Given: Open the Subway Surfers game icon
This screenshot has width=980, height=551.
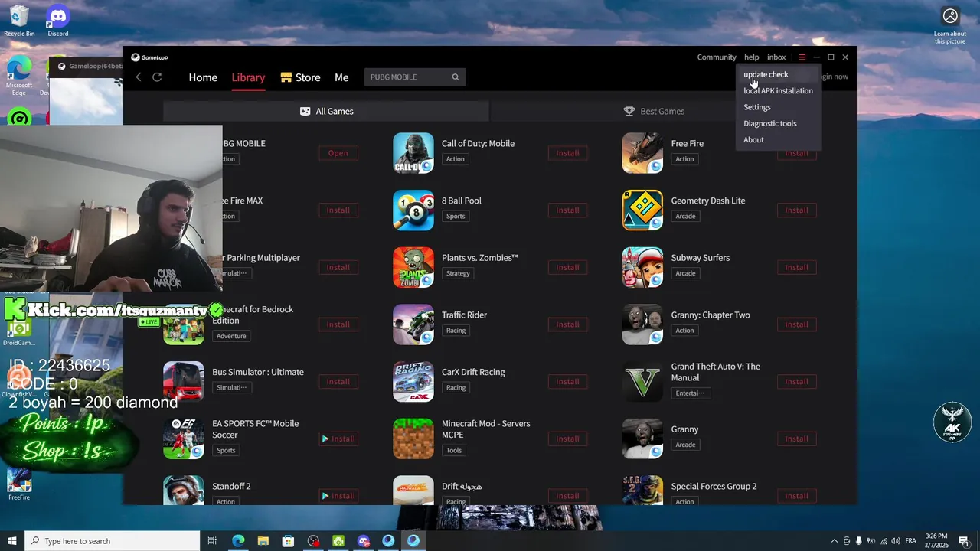Looking at the screenshot, I should point(642,267).
